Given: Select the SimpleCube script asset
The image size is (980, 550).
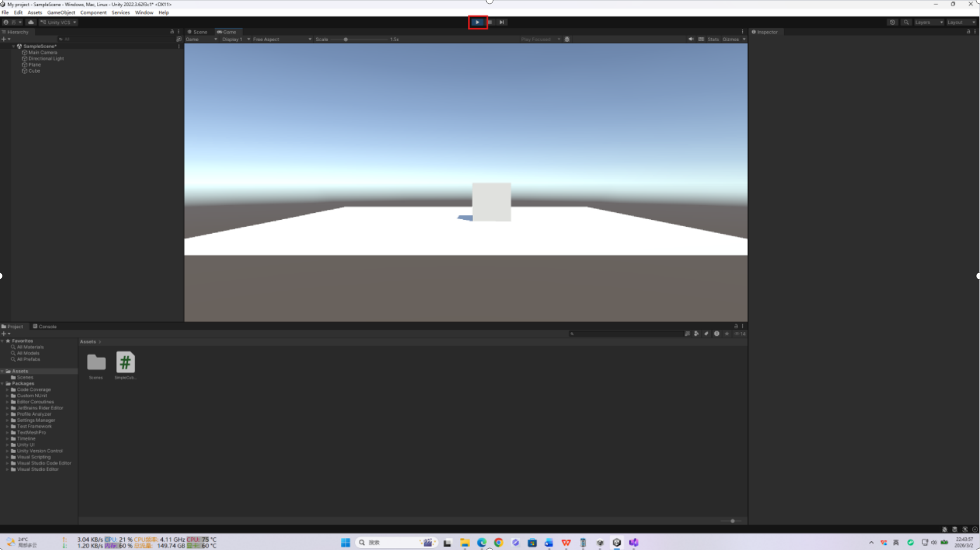Looking at the screenshot, I should click(x=126, y=362).
